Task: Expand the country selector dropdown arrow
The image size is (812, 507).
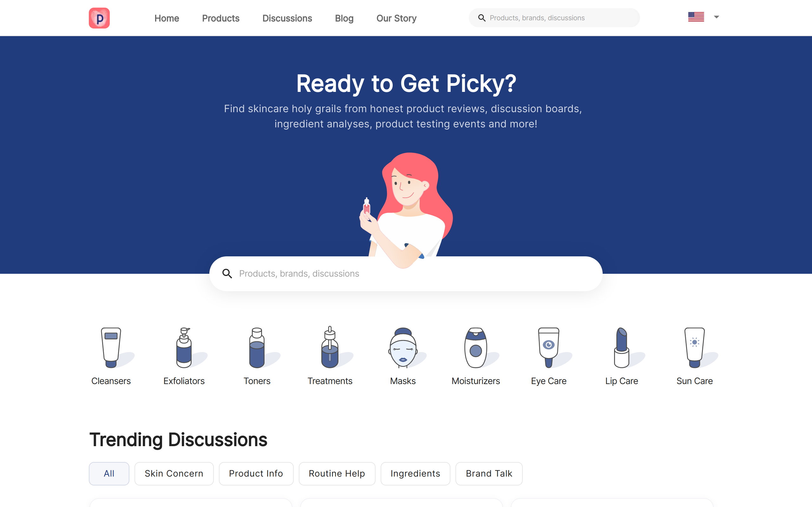Action: [x=717, y=17]
